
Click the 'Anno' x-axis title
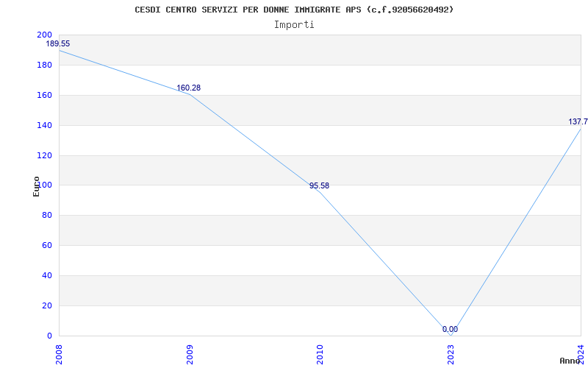point(570,361)
